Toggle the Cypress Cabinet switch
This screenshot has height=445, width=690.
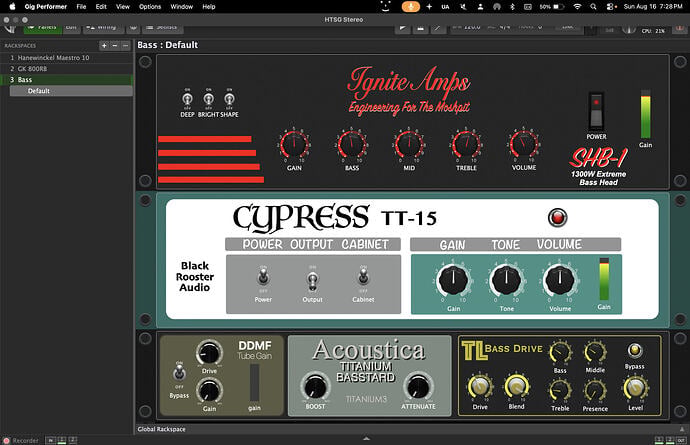click(363, 277)
